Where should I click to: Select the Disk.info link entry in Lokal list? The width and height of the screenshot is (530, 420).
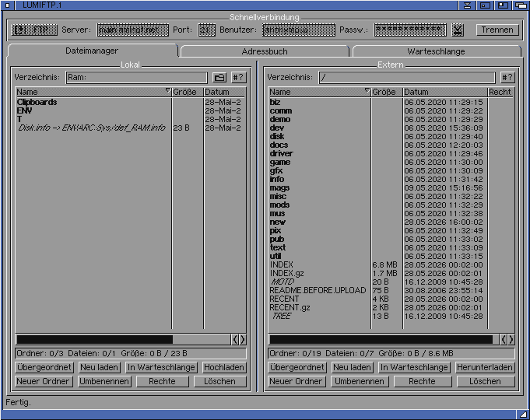click(x=131, y=128)
